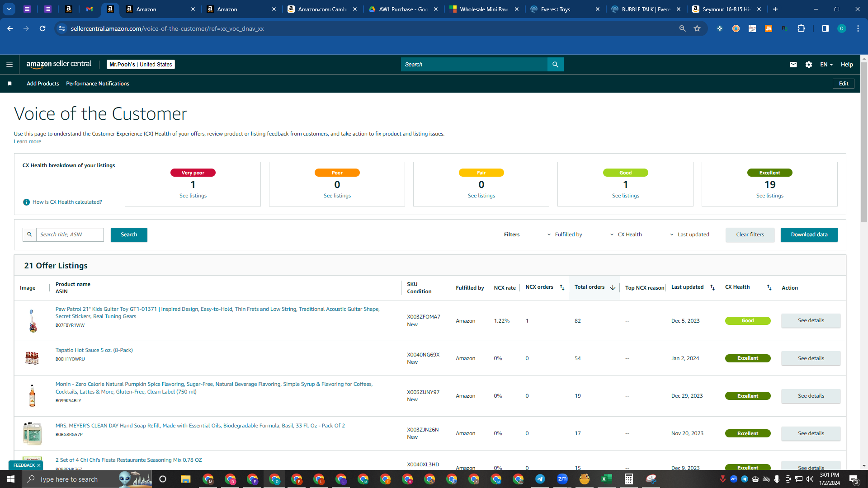Open the EN language dropdown
Viewport: 868px width, 488px height.
pos(826,65)
